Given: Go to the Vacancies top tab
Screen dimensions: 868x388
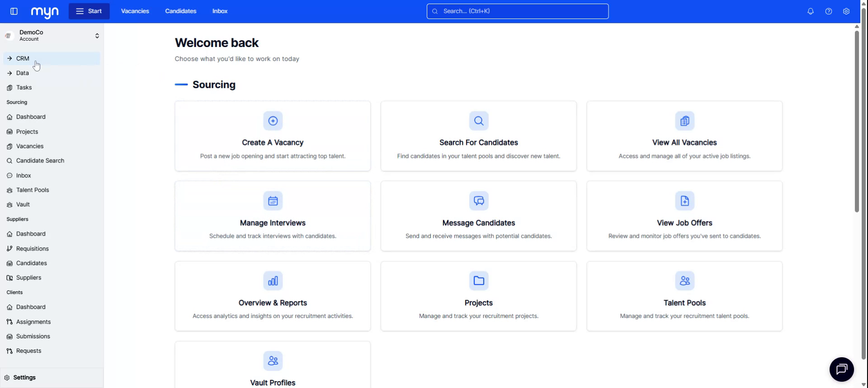Looking at the screenshot, I should coord(135,11).
